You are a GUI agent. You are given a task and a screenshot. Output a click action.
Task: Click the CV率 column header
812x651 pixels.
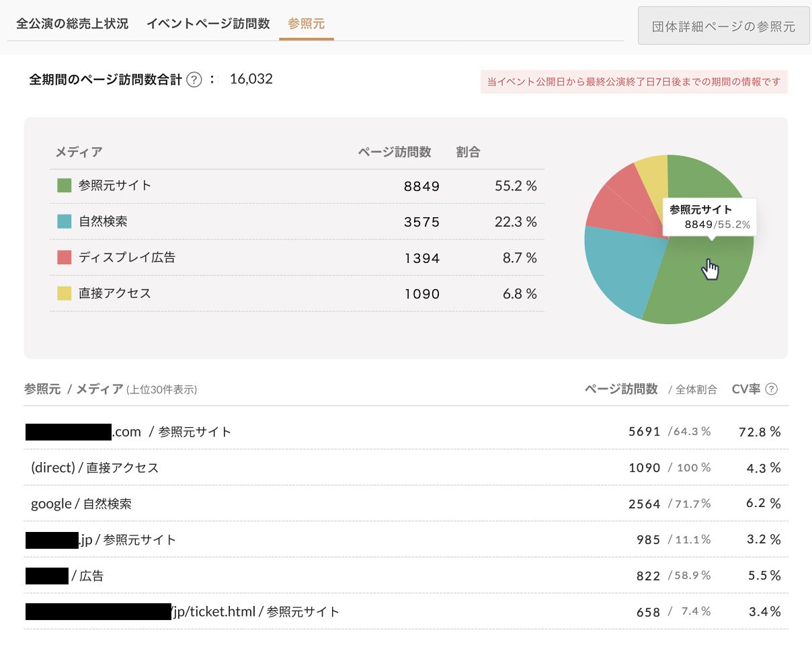[x=745, y=389]
